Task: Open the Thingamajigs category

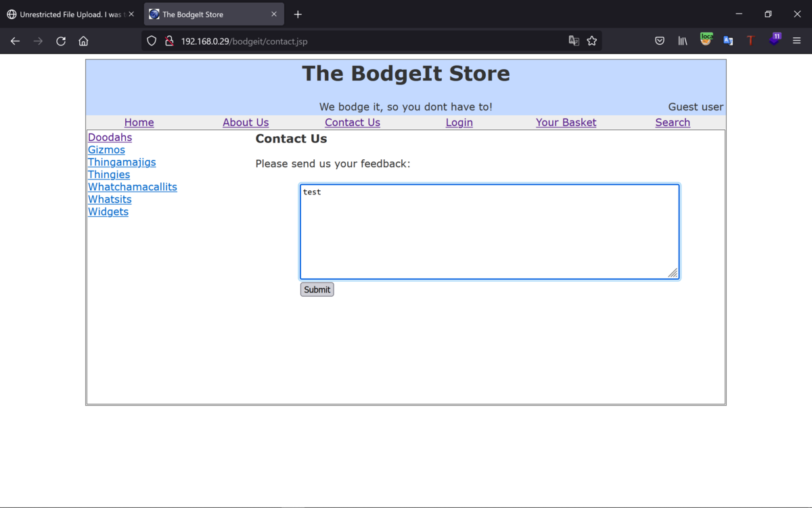Action: point(122,163)
